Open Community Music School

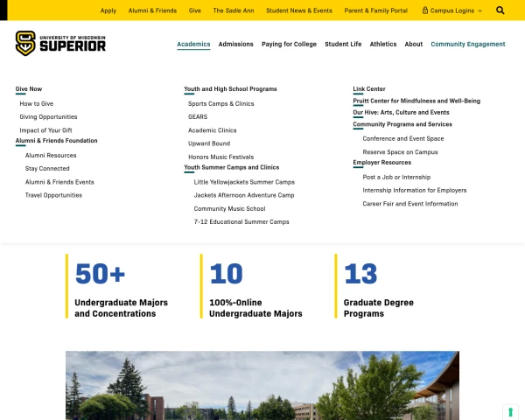point(229,208)
